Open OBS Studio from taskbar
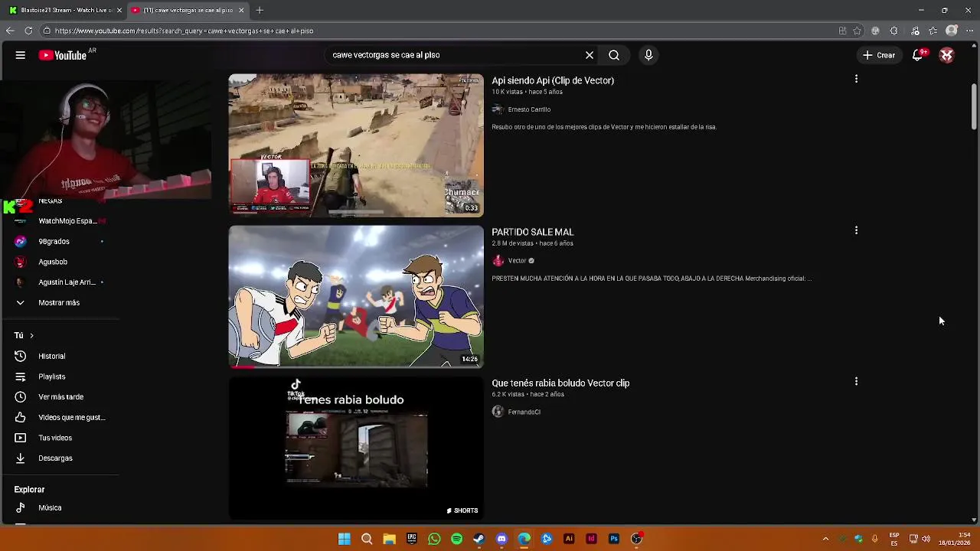The height and width of the screenshot is (551, 980). 636,539
